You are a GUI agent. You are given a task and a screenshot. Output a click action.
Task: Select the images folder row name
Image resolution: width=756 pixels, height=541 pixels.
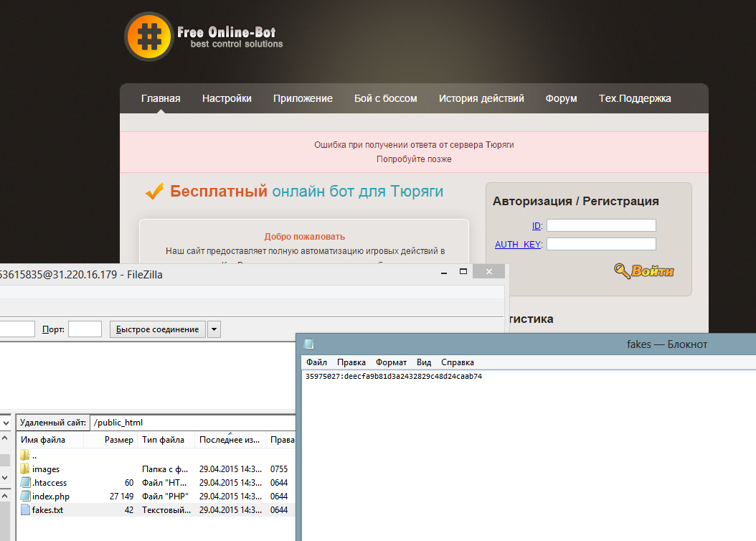click(x=46, y=469)
